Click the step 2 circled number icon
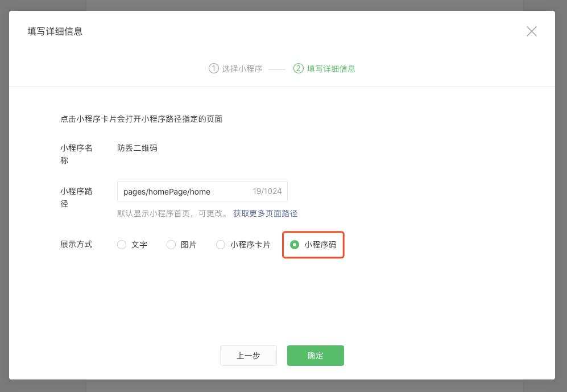Viewport: 567px width, 392px height. tap(299, 68)
